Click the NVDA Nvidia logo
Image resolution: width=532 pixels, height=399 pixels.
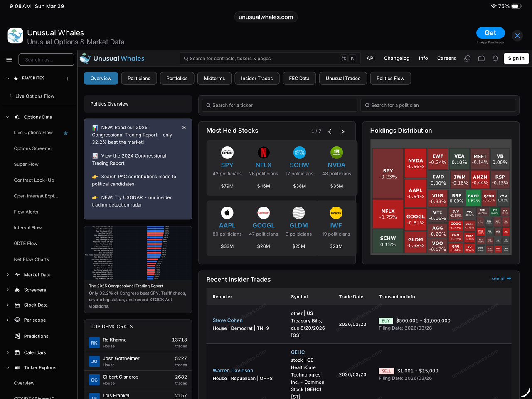(x=337, y=153)
